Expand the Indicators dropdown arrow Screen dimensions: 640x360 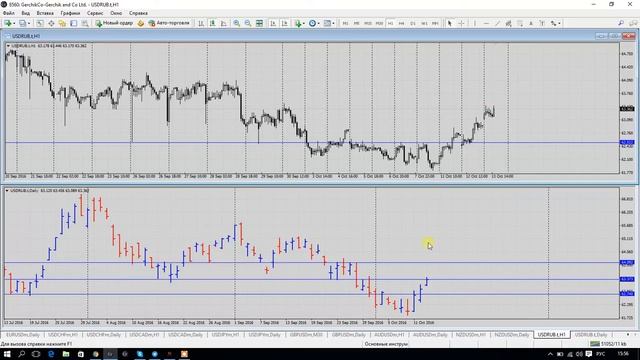tap(304, 23)
